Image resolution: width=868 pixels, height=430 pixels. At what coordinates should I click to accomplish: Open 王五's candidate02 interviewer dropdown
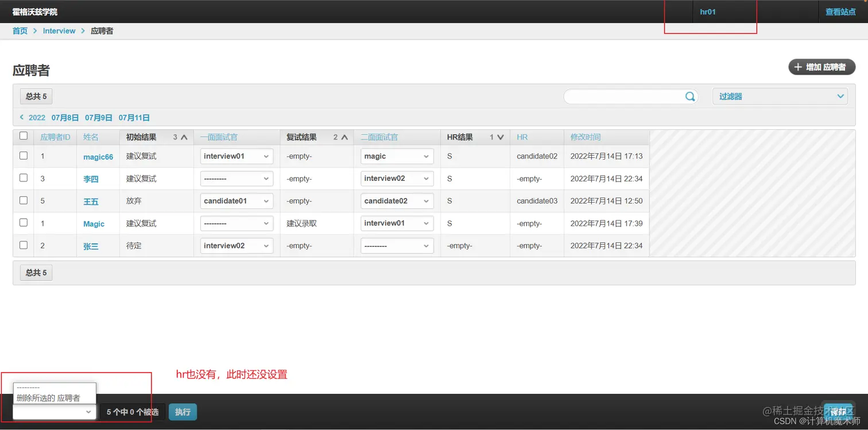(x=397, y=201)
